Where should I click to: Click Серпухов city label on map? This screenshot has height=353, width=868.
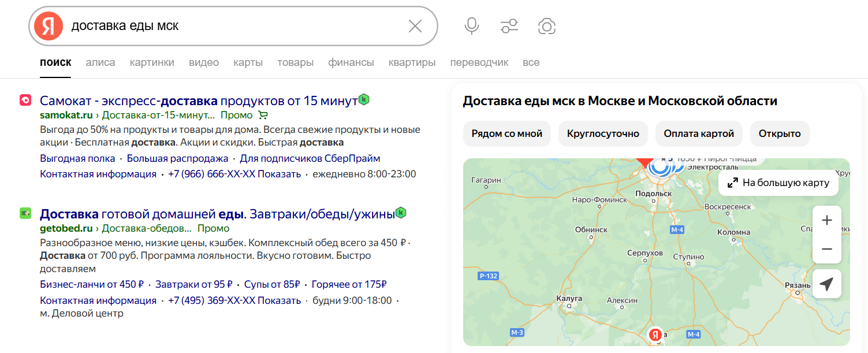[x=645, y=253]
